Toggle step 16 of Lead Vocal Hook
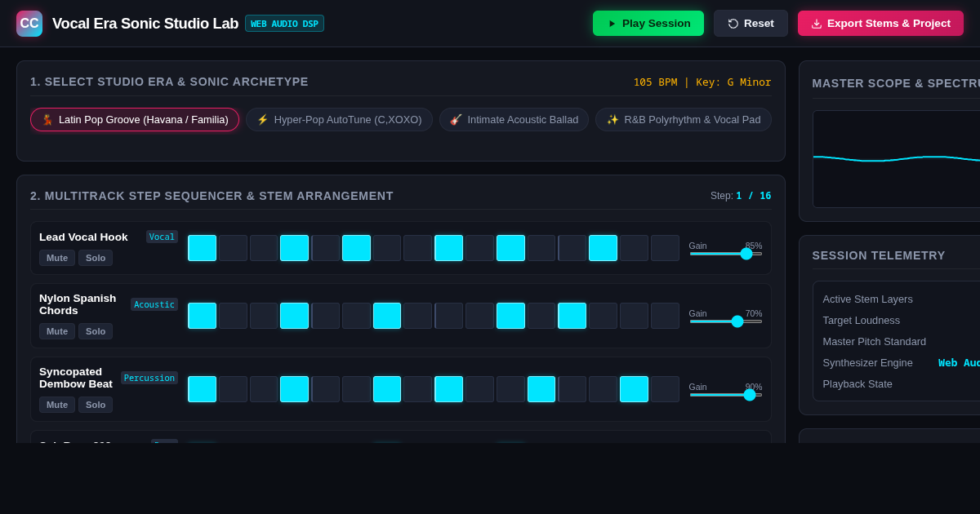Screen dimensions: 980x514 (x=665, y=248)
